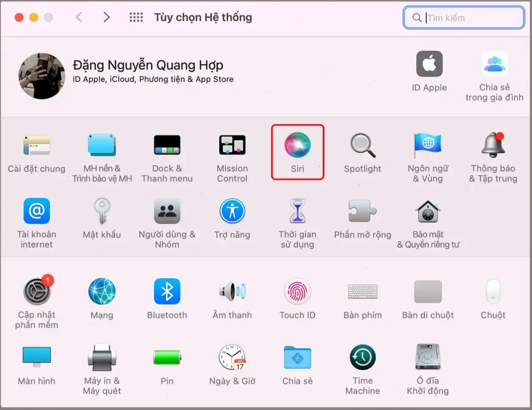This screenshot has height=410, width=532.
Task: Click the Tìm kiếm search field
Action: pyautogui.click(x=463, y=17)
